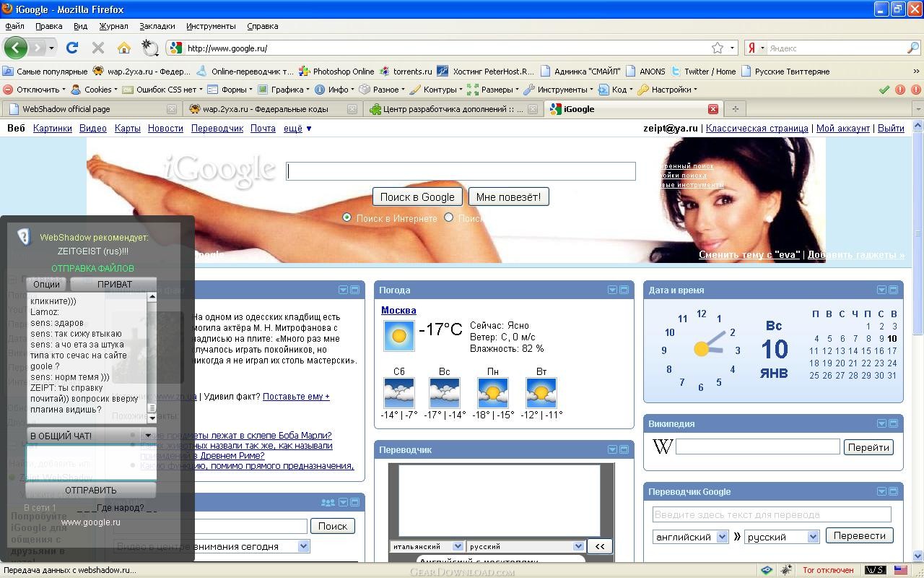Click the ПРИВАТ button in chat
This screenshot has height=578, width=924.
114,284
